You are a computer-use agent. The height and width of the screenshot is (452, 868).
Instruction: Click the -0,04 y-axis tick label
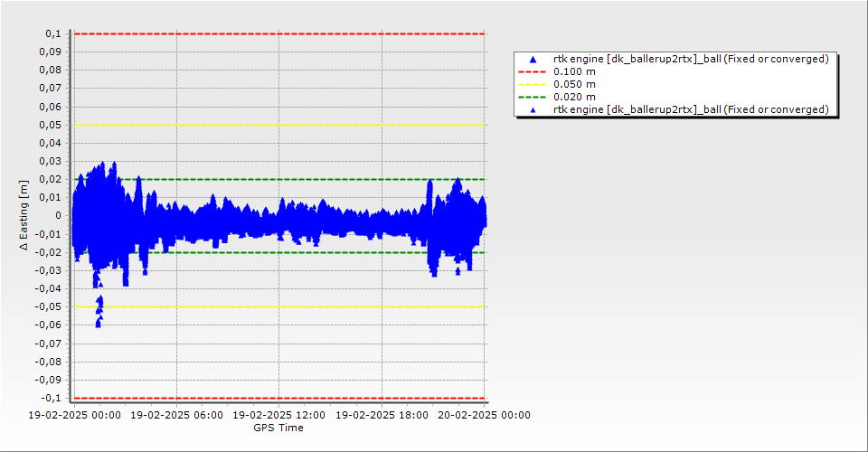(x=48, y=288)
